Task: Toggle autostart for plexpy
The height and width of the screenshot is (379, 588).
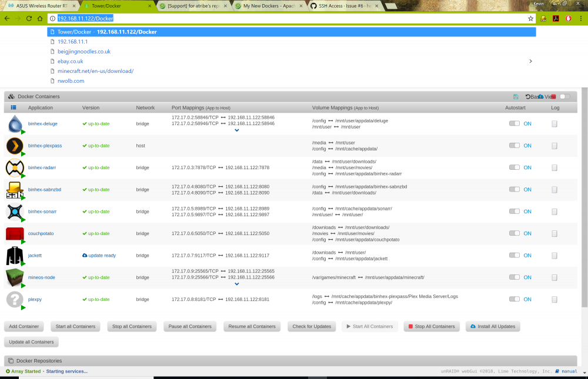Action: 514,299
